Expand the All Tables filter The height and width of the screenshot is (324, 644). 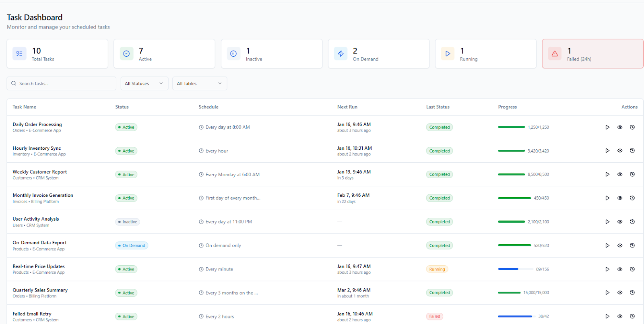199,83
